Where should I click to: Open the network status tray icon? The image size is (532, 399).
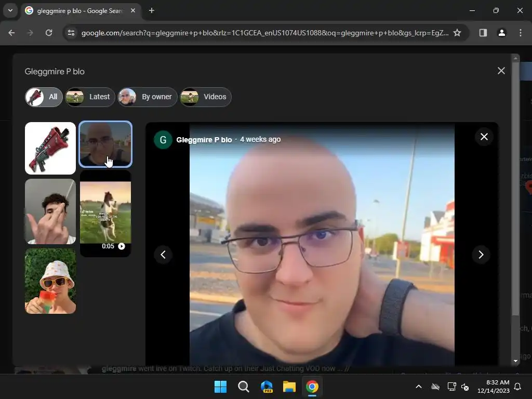point(451,387)
